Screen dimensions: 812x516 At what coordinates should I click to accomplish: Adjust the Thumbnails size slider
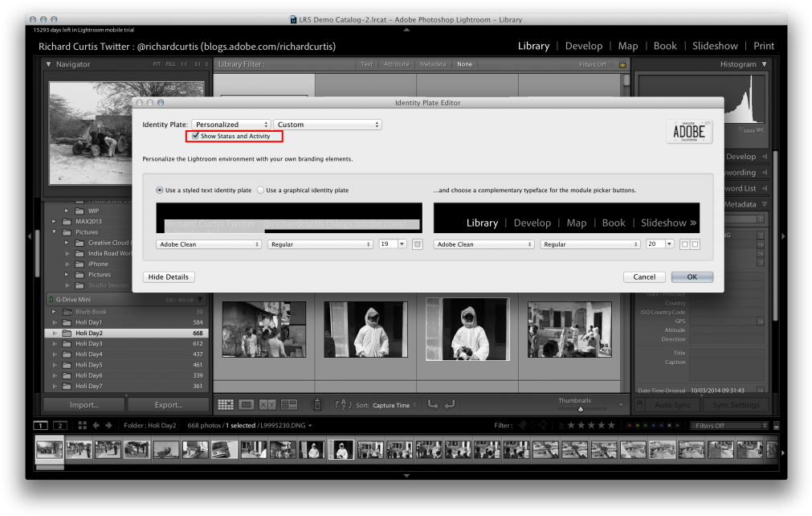(581, 409)
